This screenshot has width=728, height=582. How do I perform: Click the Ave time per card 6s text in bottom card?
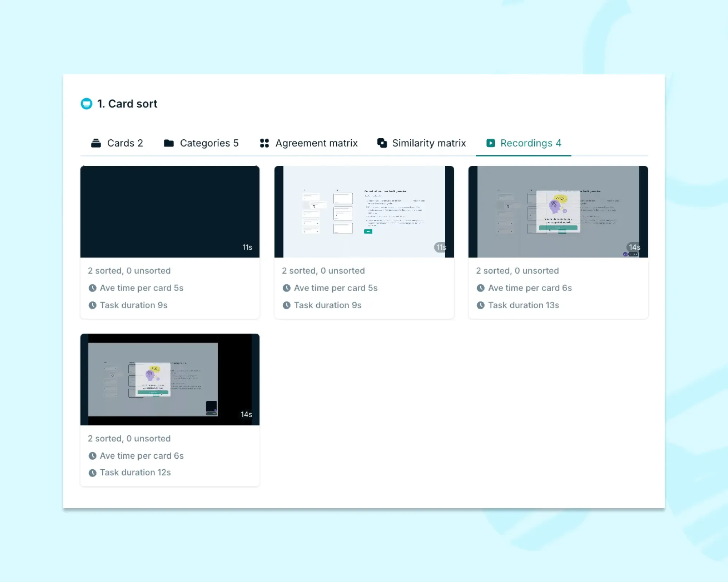(x=142, y=456)
